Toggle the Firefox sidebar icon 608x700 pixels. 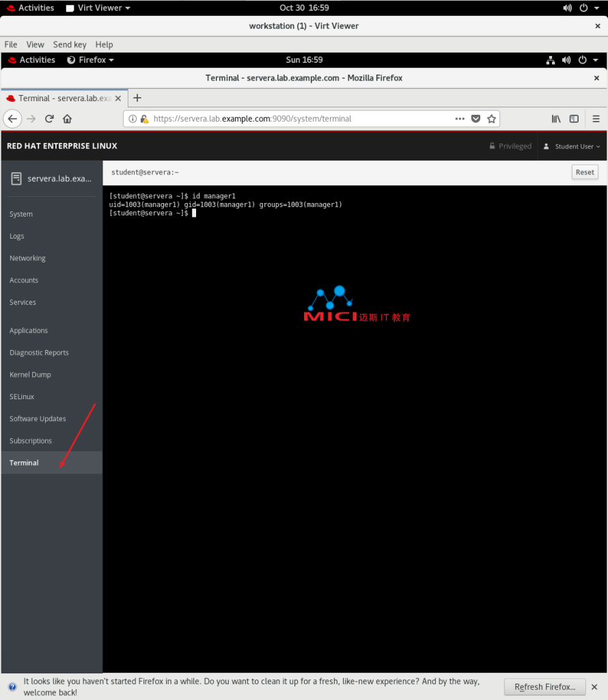(574, 119)
